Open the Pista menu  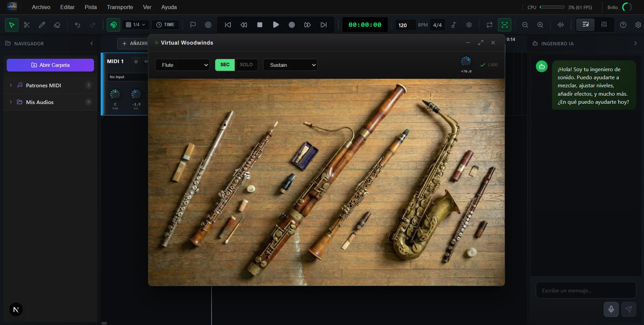(x=91, y=7)
